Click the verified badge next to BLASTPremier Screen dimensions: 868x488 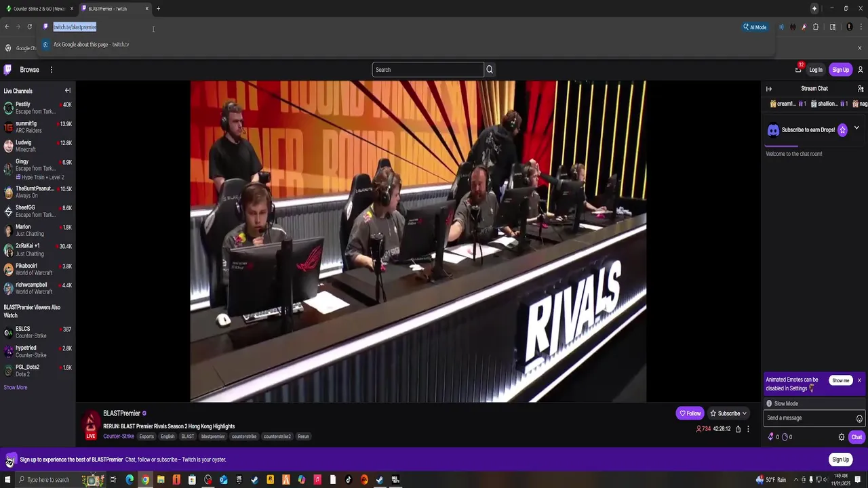pyautogui.click(x=144, y=413)
